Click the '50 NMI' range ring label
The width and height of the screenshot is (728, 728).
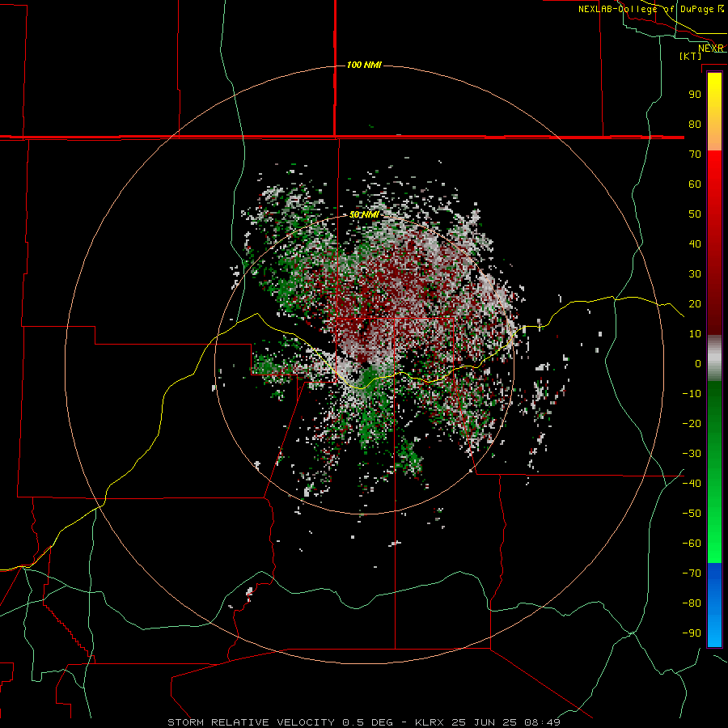(364, 214)
